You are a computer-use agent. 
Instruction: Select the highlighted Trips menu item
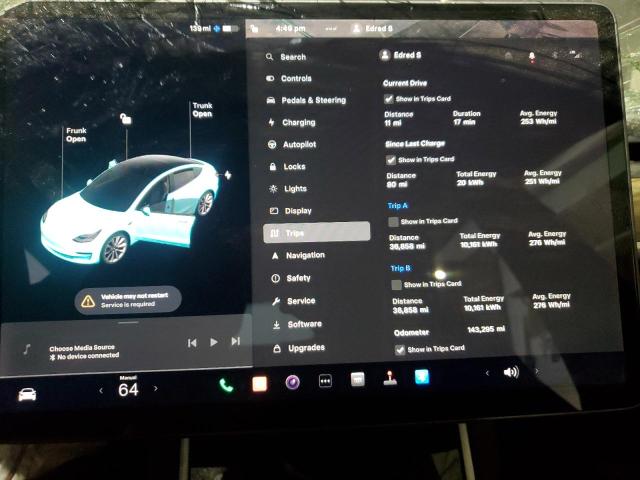coord(317,232)
